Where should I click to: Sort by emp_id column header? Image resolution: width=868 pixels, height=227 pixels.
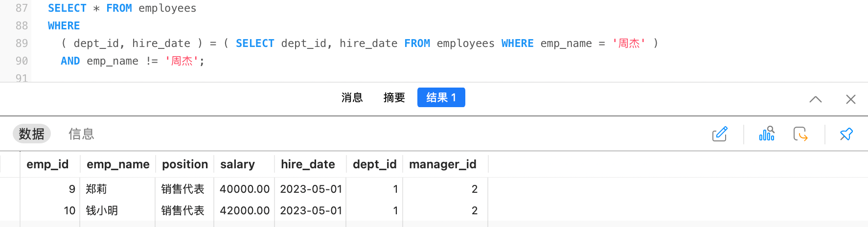tap(47, 164)
